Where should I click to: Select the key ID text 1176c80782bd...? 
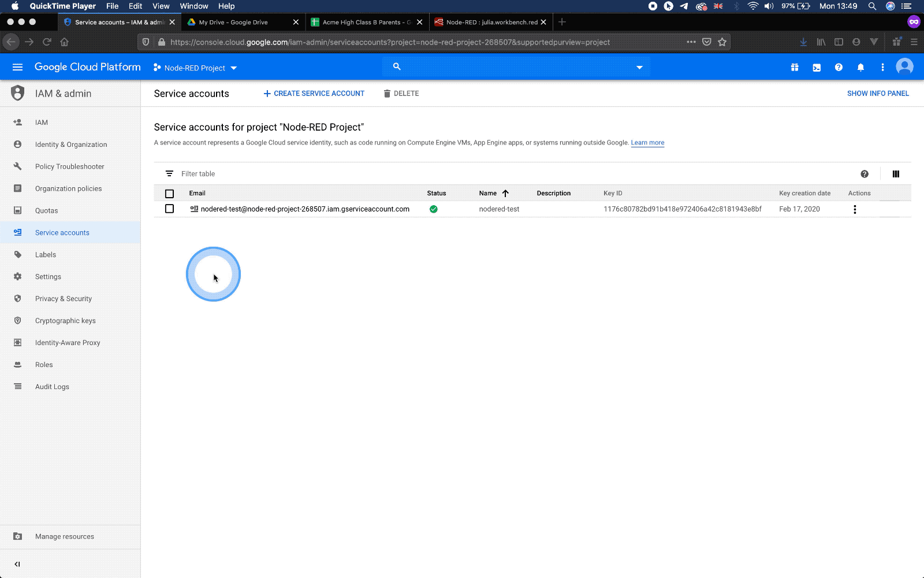pos(683,209)
